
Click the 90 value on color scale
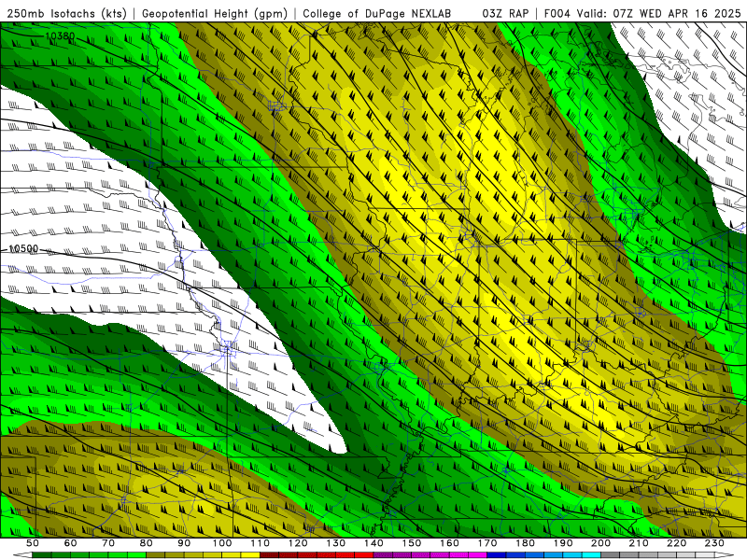184,543
